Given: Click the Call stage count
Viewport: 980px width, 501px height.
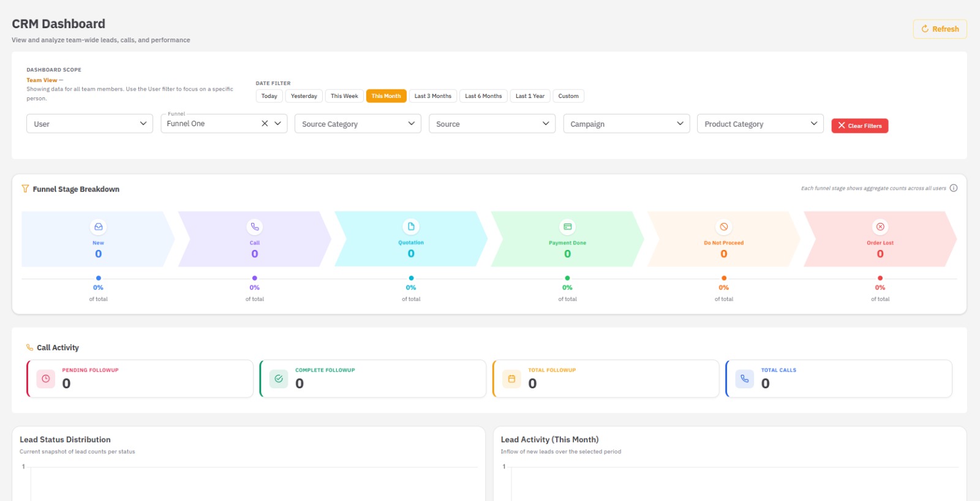Looking at the screenshot, I should coord(255,254).
